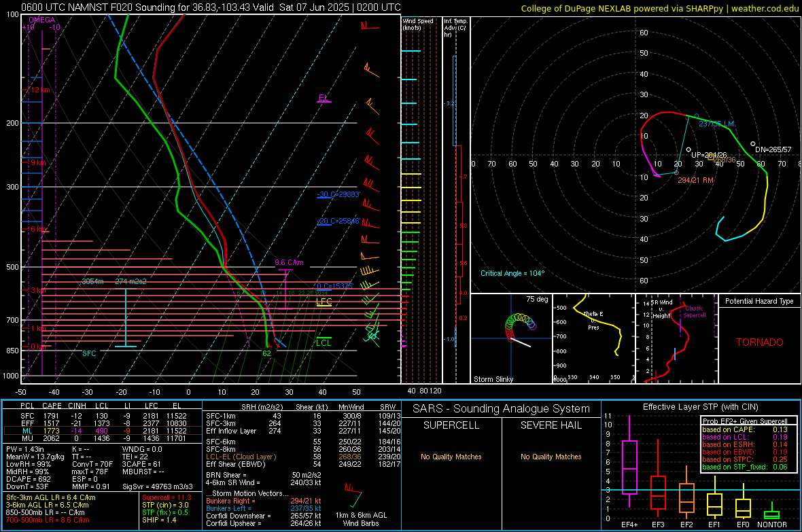Click the SARS - Sounding Analogue System header
This screenshot has width=802, height=532.
point(502,409)
